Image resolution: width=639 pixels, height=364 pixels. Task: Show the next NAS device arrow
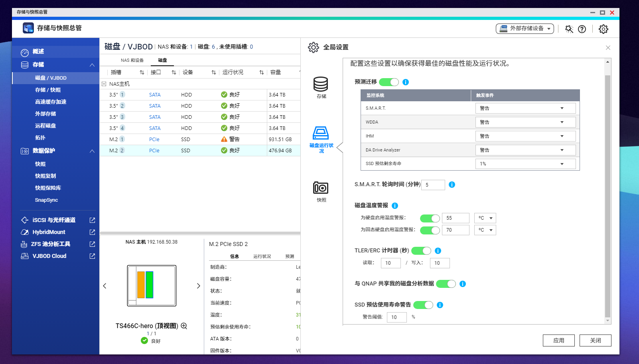tap(199, 286)
